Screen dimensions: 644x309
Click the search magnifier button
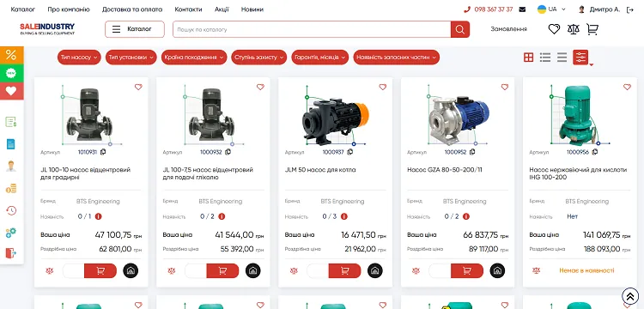point(460,29)
